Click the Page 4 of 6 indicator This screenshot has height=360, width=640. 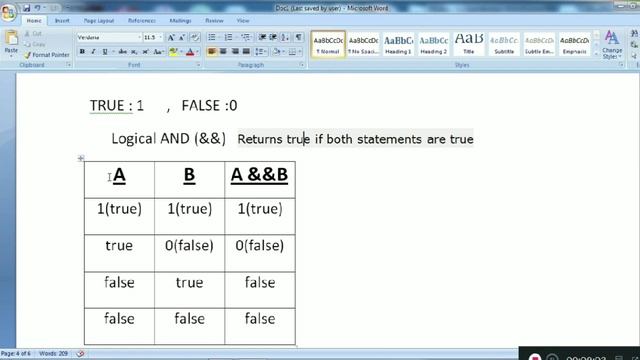click(x=16, y=353)
